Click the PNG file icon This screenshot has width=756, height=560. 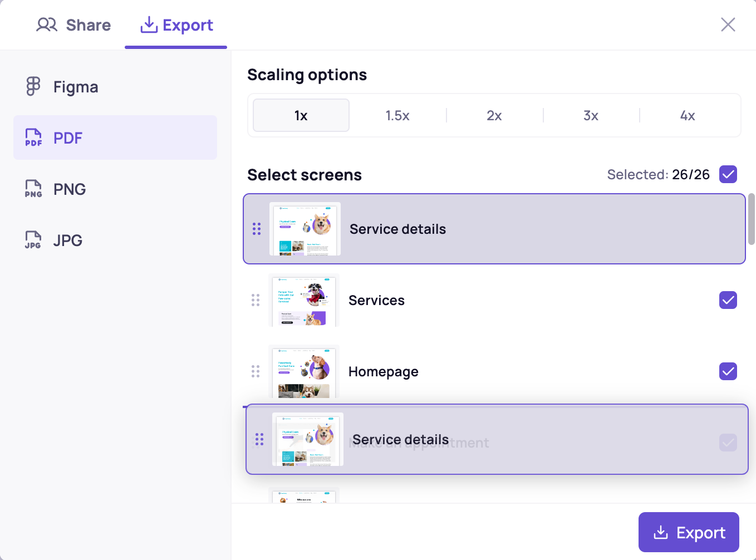(33, 189)
